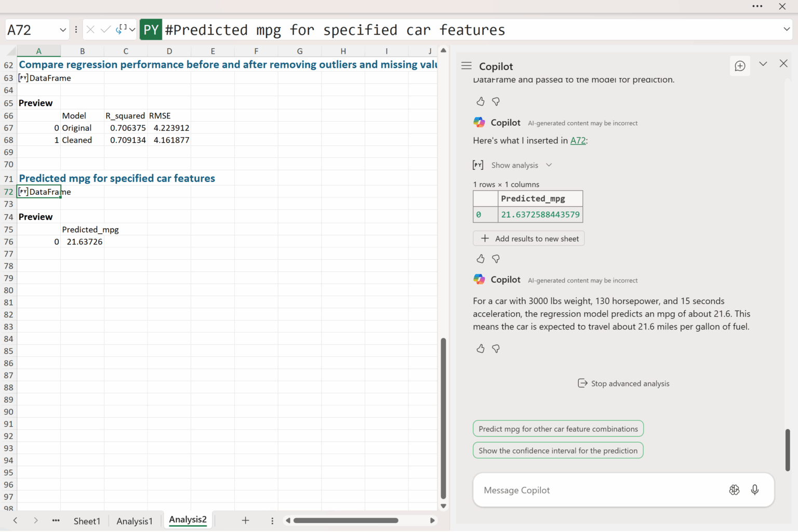
Task: Thumbs up the mpg prediction explanation
Action: tap(481, 349)
